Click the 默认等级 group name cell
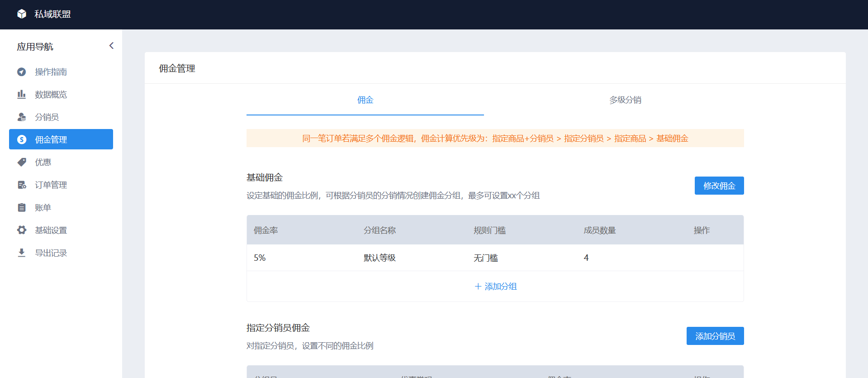Image resolution: width=868 pixels, height=378 pixels. point(380,258)
